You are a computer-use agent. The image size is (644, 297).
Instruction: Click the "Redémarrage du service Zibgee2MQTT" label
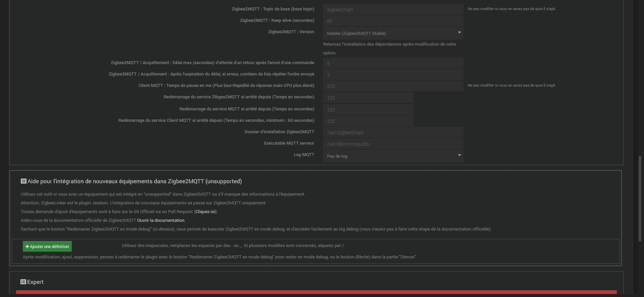pos(239,97)
